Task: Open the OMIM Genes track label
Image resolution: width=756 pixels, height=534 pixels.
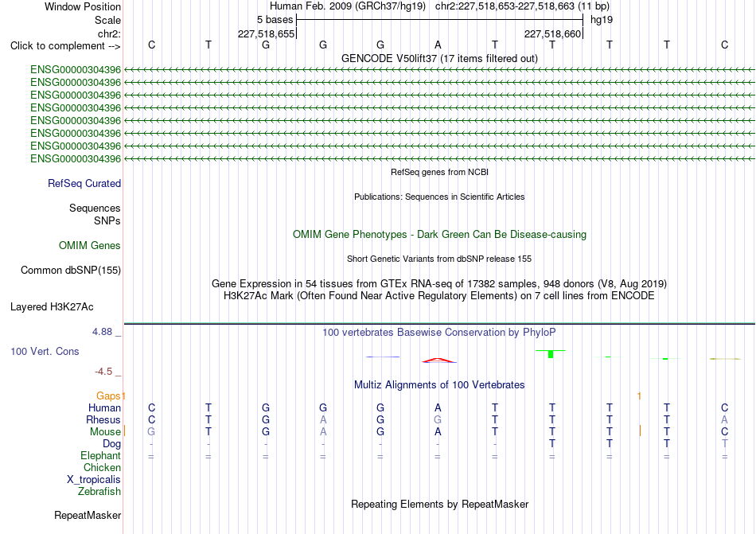Action: [90, 246]
